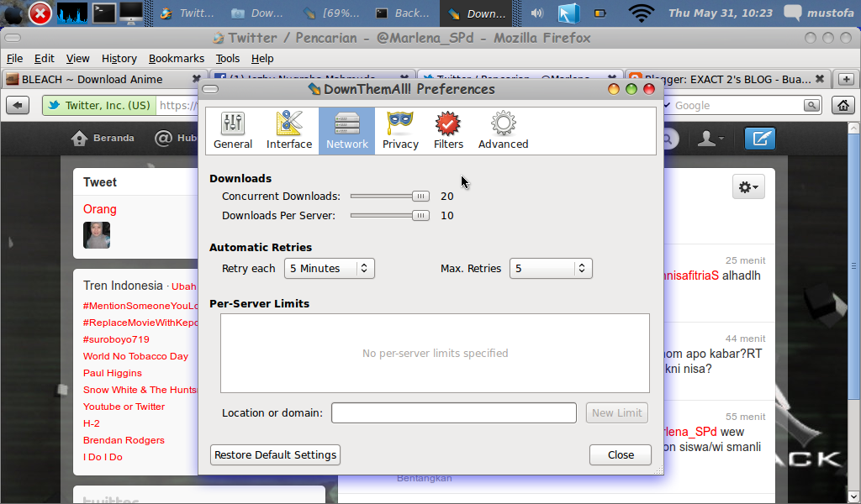Go to Twitter Beranda home
Image resolution: width=861 pixels, height=504 pixels.
103,139
